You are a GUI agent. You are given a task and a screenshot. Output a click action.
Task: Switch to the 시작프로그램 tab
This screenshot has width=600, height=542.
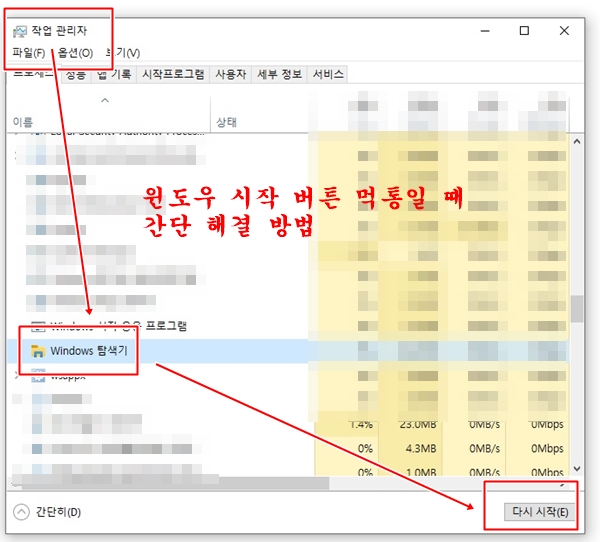coord(173,74)
